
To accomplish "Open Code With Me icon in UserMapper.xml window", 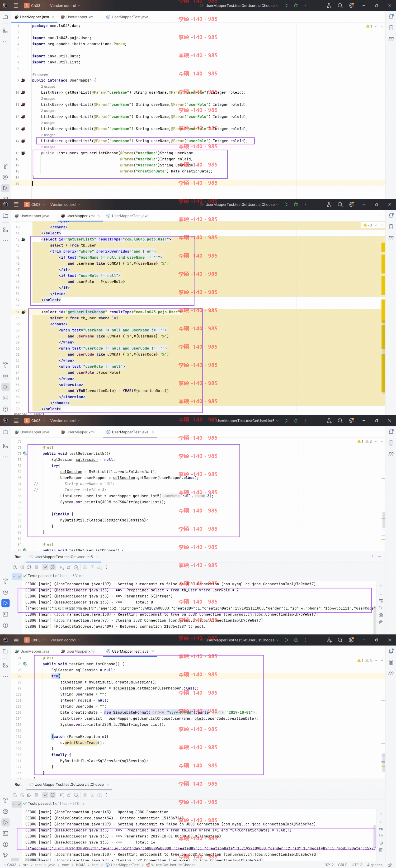I will coord(329,205).
